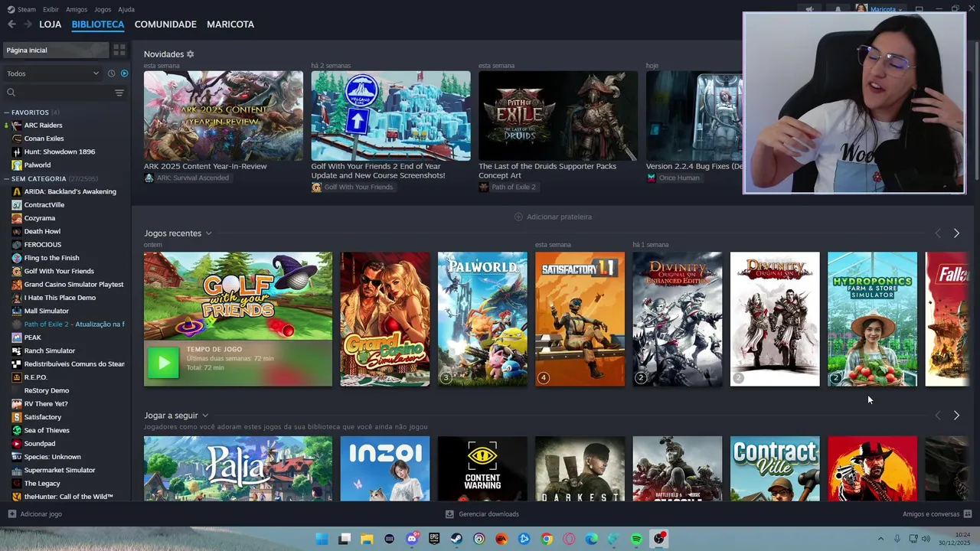Open the Steam menu

pos(21,9)
